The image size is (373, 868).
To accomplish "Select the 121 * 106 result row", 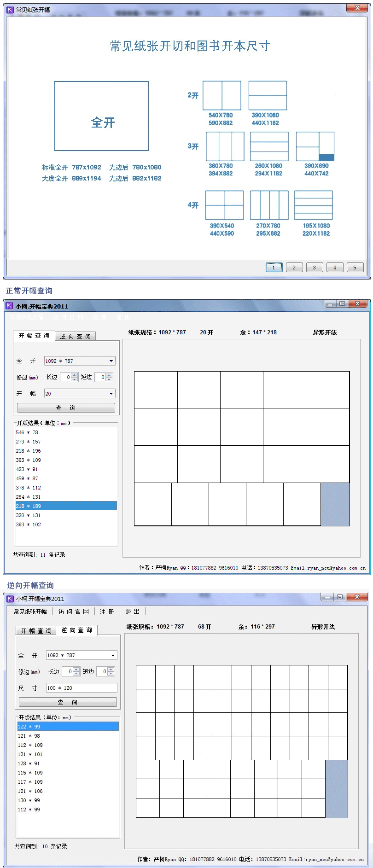I will [68, 791].
